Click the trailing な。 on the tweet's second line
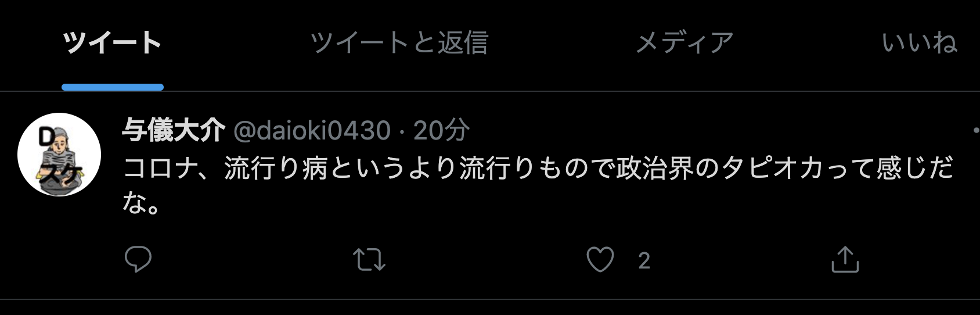This screenshot has width=980, height=315. click(x=141, y=203)
